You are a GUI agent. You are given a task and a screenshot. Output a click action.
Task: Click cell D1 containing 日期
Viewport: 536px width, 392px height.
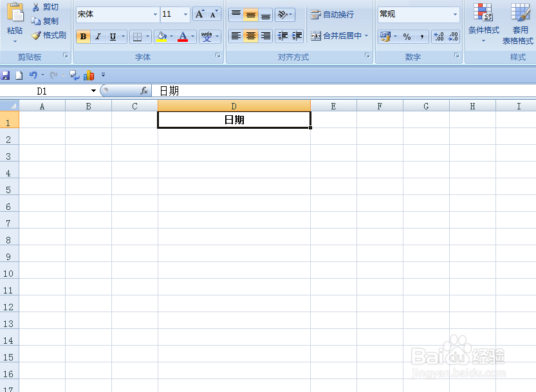pos(234,120)
